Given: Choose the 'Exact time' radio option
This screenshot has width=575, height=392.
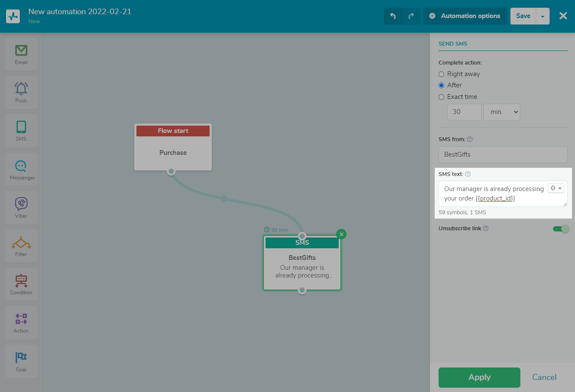Looking at the screenshot, I should pos(441,97).
